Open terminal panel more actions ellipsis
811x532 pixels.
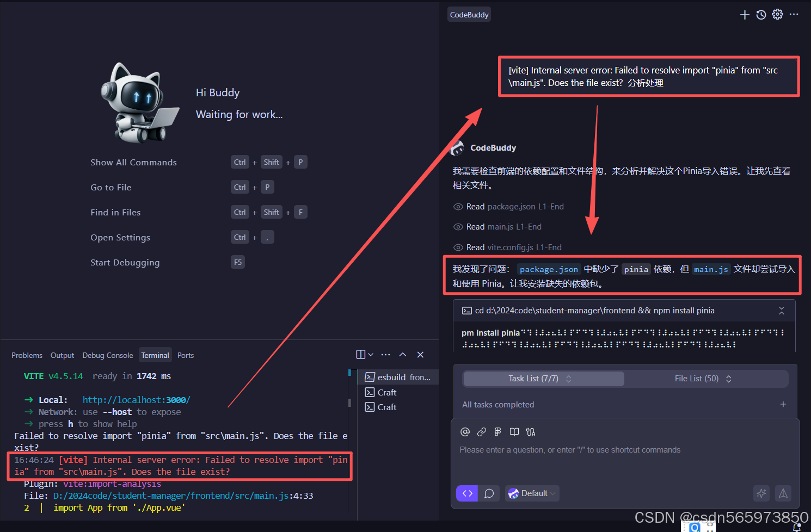(386, 355)
